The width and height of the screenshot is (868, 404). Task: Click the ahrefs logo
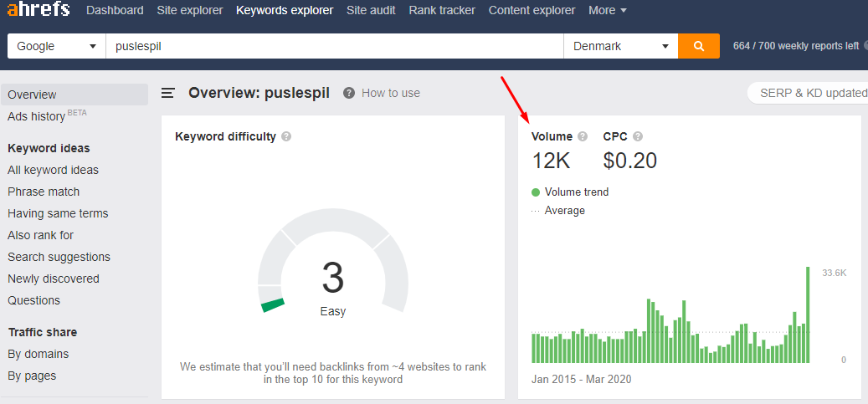click(39, 10)
